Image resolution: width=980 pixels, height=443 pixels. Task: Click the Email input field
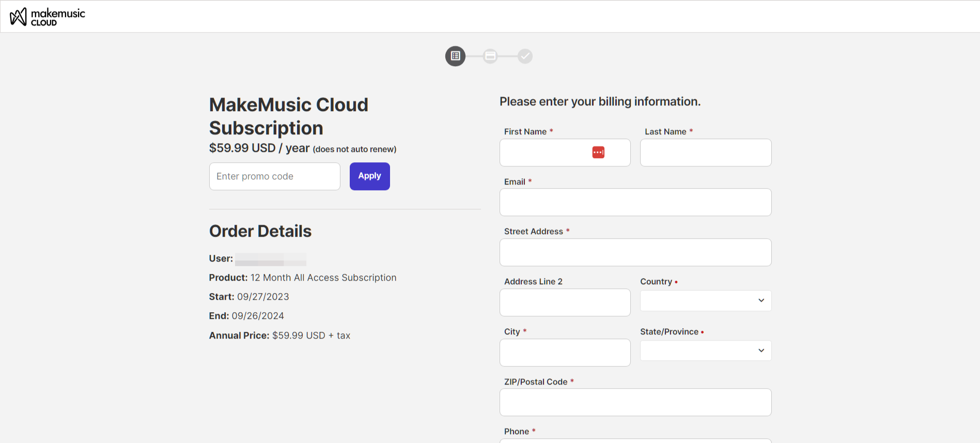(x=635, y=202)
